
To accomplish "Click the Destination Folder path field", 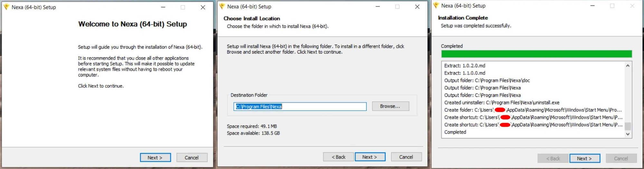I will click(300, 107).
